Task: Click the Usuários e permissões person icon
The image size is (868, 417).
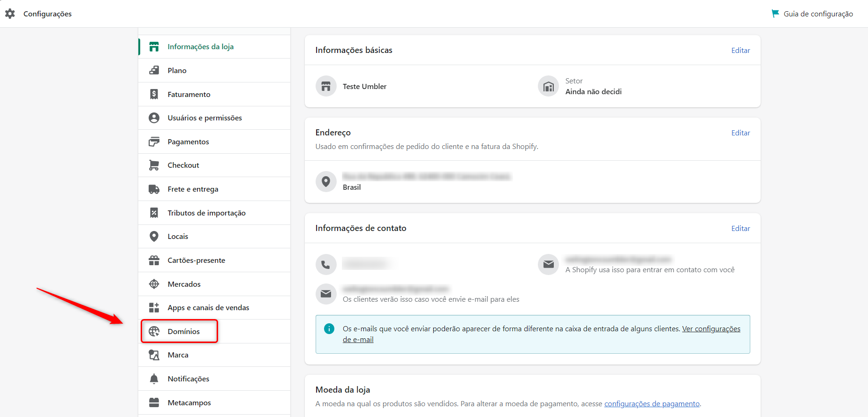Action: [154, 118]
